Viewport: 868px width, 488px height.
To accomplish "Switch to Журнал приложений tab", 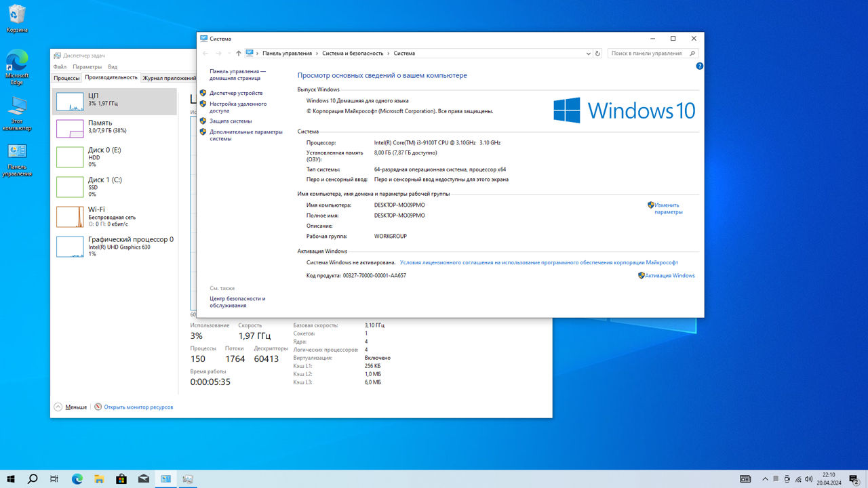I will tap(168, 78).
